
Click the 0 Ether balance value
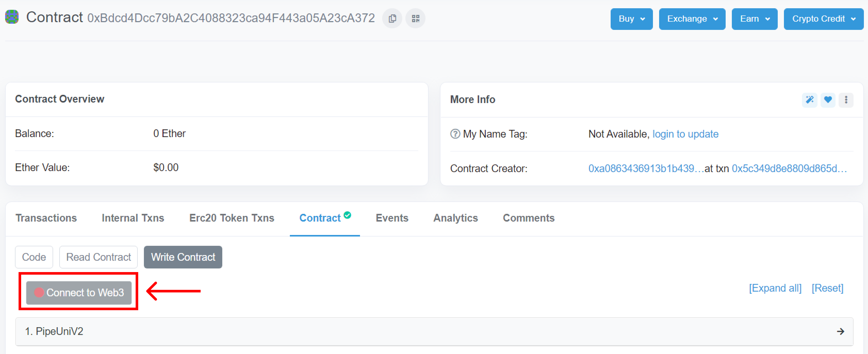pyautogui.click(x=169, y=134)
